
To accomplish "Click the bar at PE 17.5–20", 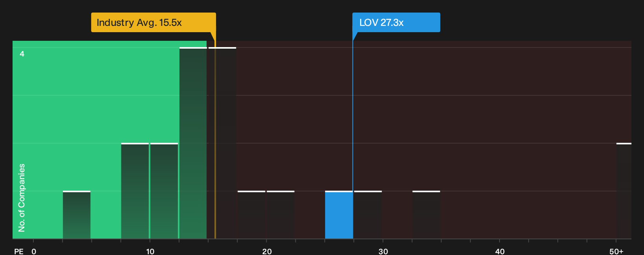I will coord(251,215).
